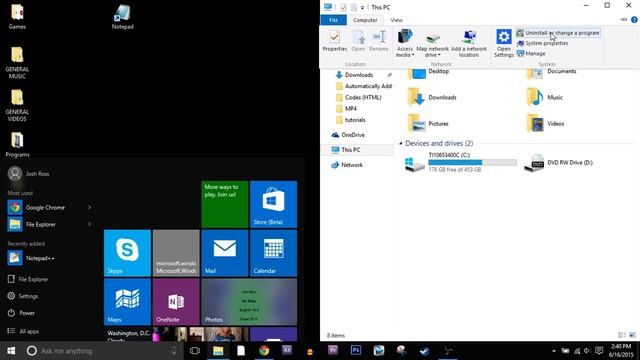The height and width of the screenshot is (360, 640).
Task: Click Ask me anything search box
Action: [102, 351]
